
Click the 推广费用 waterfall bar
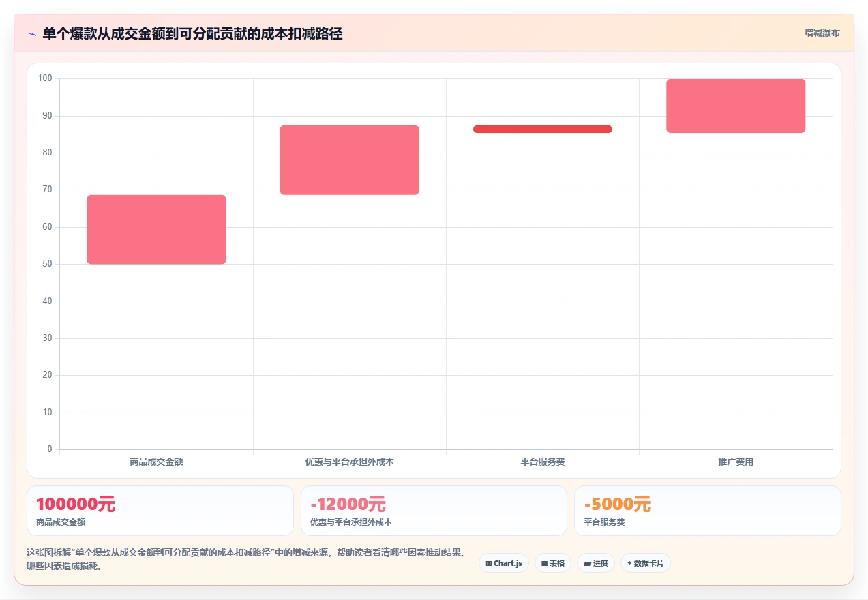coord(736,106)
